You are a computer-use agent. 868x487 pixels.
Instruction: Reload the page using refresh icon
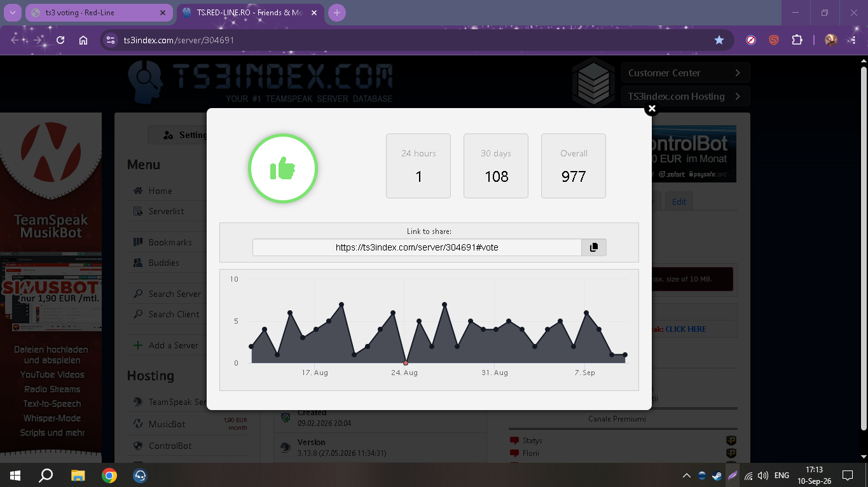tap(60, 40)
